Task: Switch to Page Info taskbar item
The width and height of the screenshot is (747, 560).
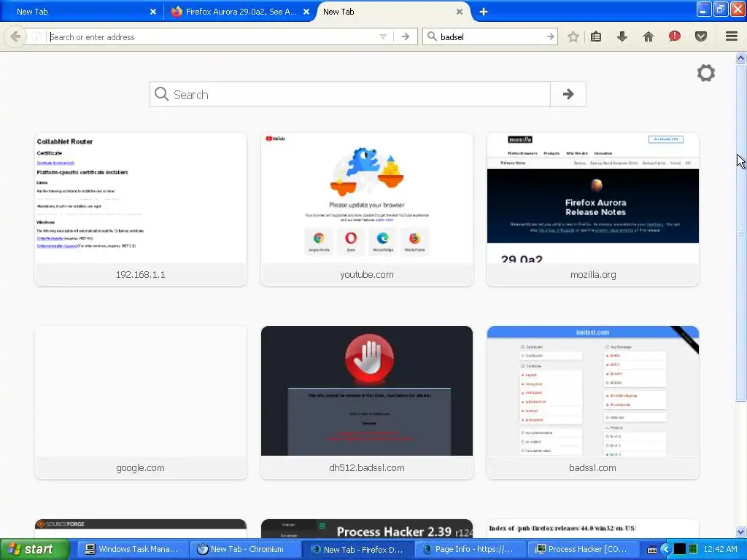Action: [471, 549]
